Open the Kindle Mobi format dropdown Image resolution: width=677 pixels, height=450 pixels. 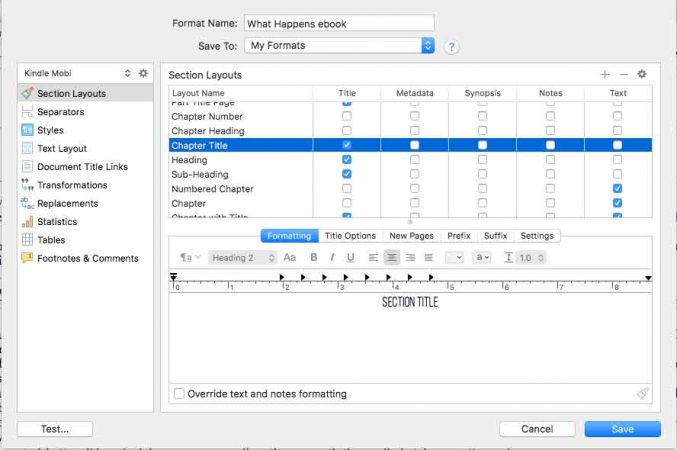point(78,73)
